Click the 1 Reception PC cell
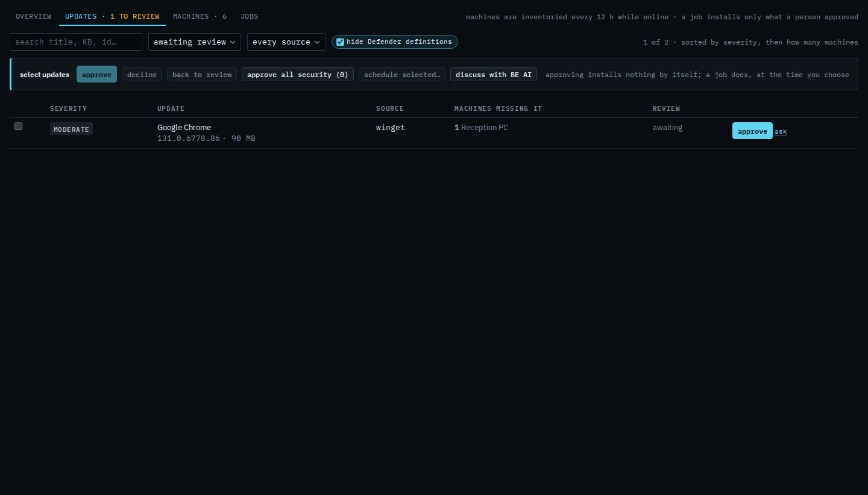The height and width of the screenshot is (495, 868). (481, 127)
